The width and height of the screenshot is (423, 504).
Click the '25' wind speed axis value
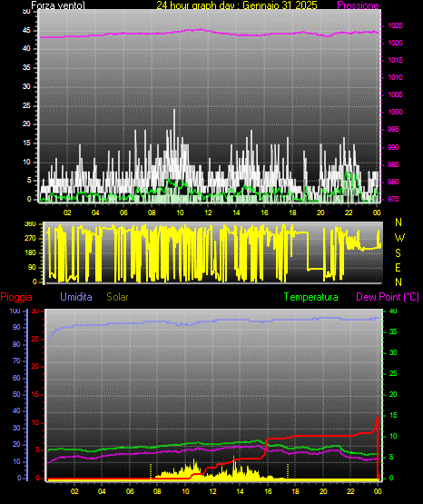[26, 105]
